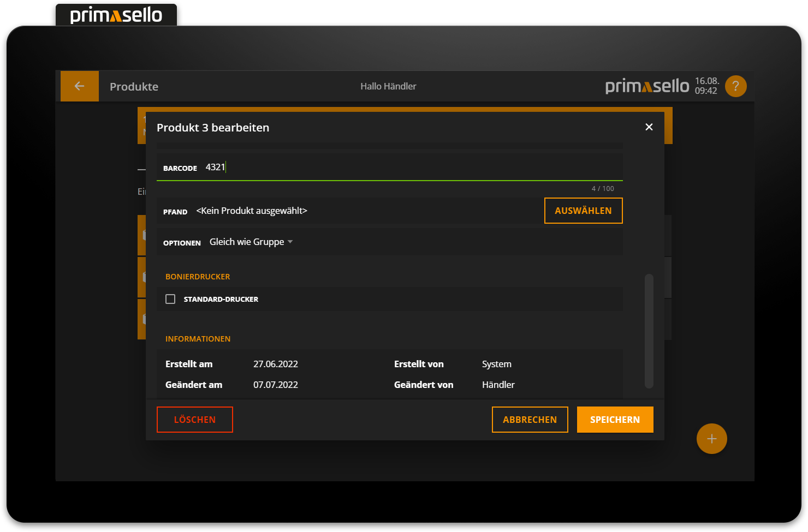Tick the Standard-Drucker checkbox

pyautogui.click(x=170, y=299)
